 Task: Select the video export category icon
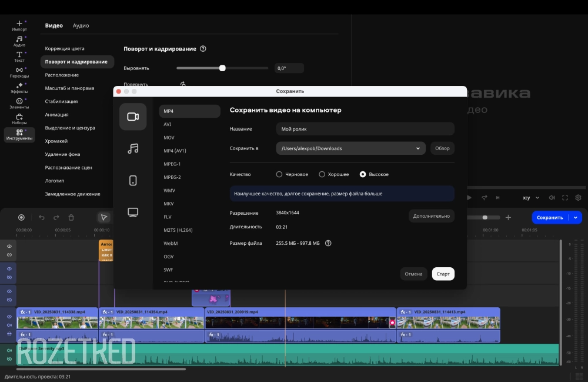tap(133, 117)
